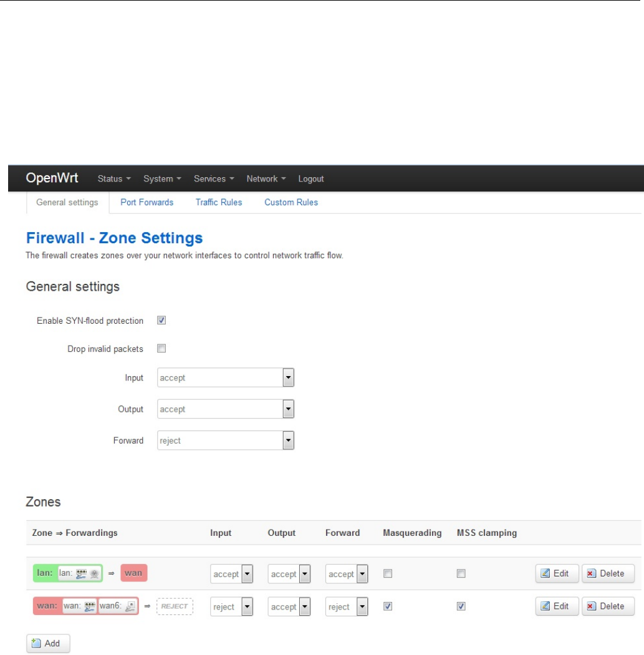Toggle Enable SYN-flood protection checkbox
Image resolution: width=644 pixels, height=655 pixels.
[x=161, y=320]
